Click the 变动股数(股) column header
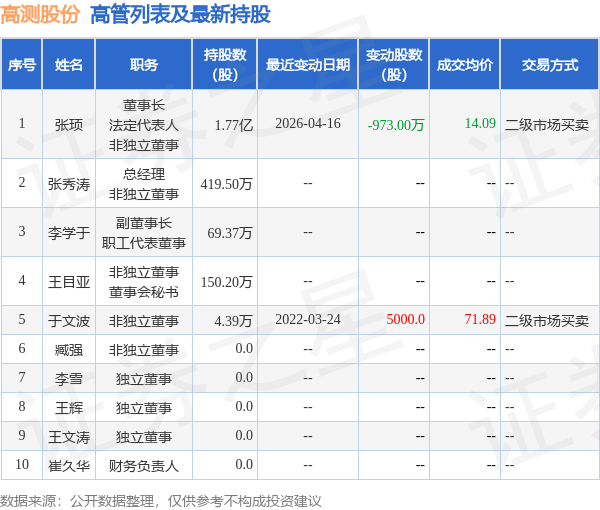The height and width of the screenshot is (510, 600). click(394, 65)
